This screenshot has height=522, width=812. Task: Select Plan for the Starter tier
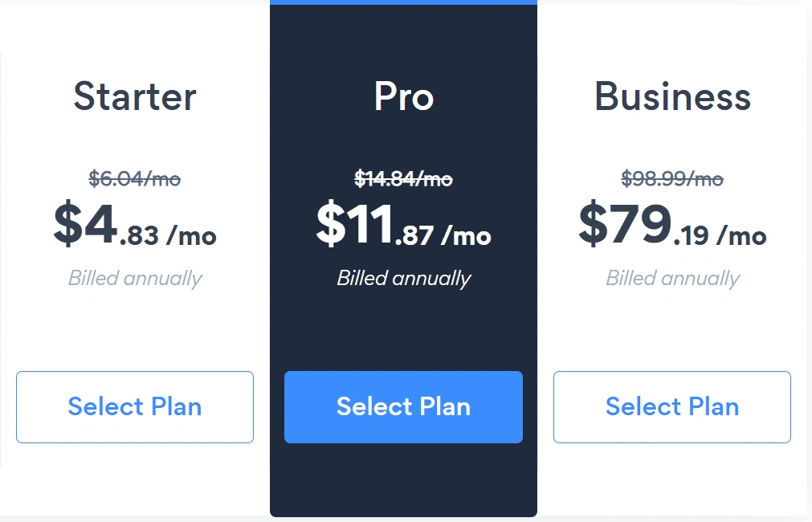(135, 406)
